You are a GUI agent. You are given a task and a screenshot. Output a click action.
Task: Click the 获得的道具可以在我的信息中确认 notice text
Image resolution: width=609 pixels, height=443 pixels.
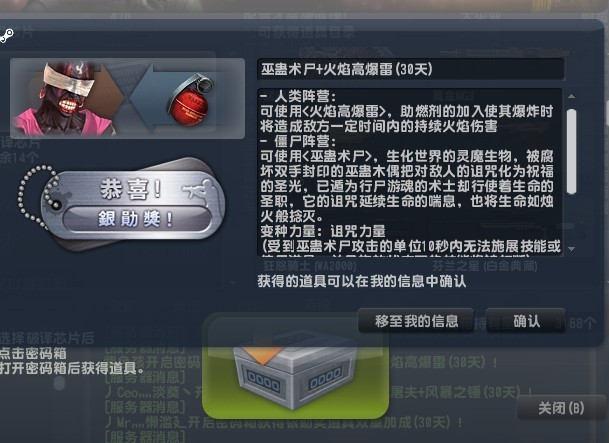[x=362, y=281]
